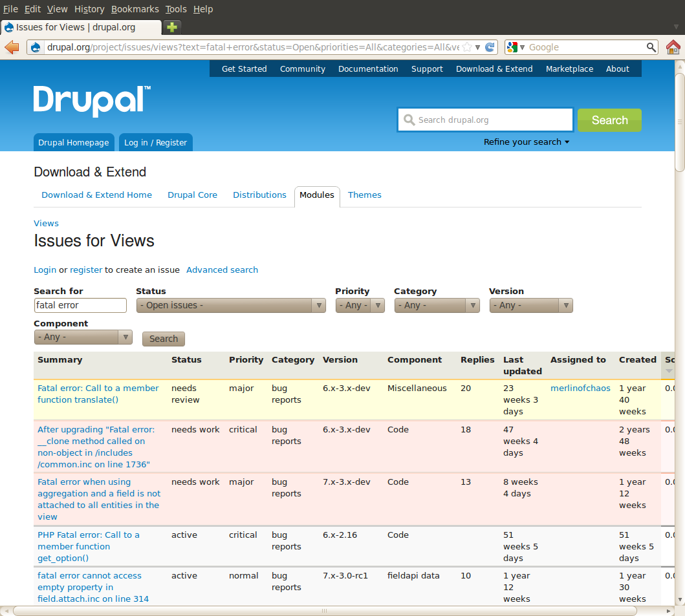The height and width of the screenshot is (616, 685).
Task: Click Download & Extend in top navigation
Action: (x=494, y=69)
